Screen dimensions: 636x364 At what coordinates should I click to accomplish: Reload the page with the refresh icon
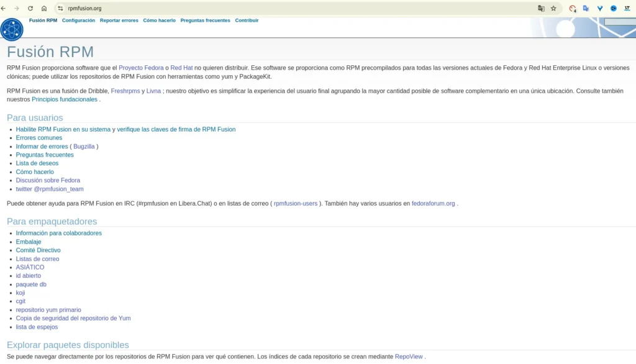coord(30,8)
